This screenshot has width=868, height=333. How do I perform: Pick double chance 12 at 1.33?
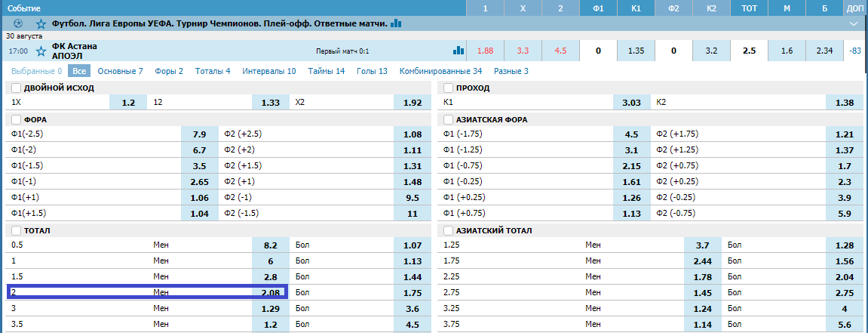tap(271, 103)
